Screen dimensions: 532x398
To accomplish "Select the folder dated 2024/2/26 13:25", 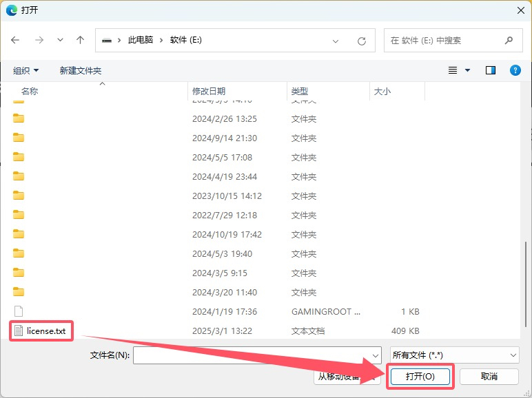I will click(19, 118).
